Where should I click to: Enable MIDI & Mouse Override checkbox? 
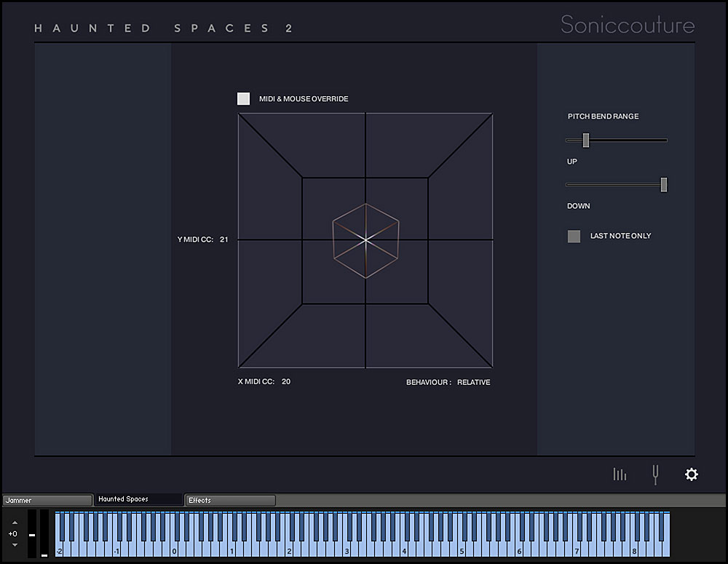pyautogui.click(x=243, y=98)
